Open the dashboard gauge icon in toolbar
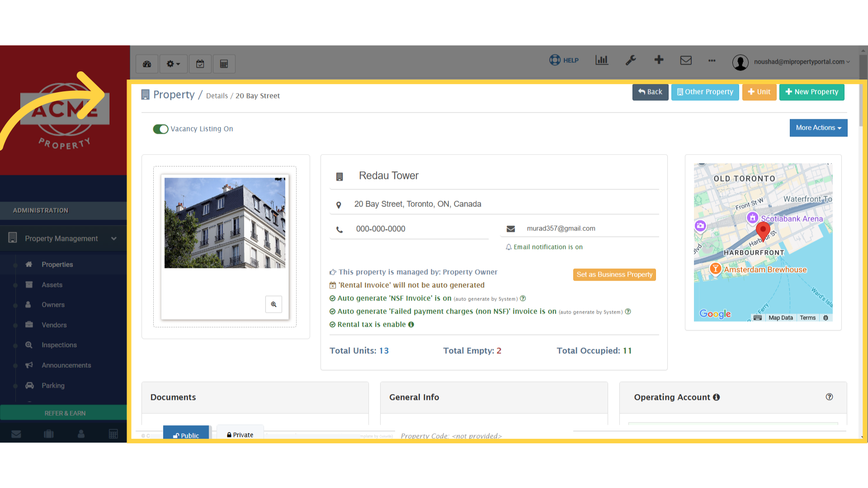This screenshot has height=488, width=868. [147, 64]
